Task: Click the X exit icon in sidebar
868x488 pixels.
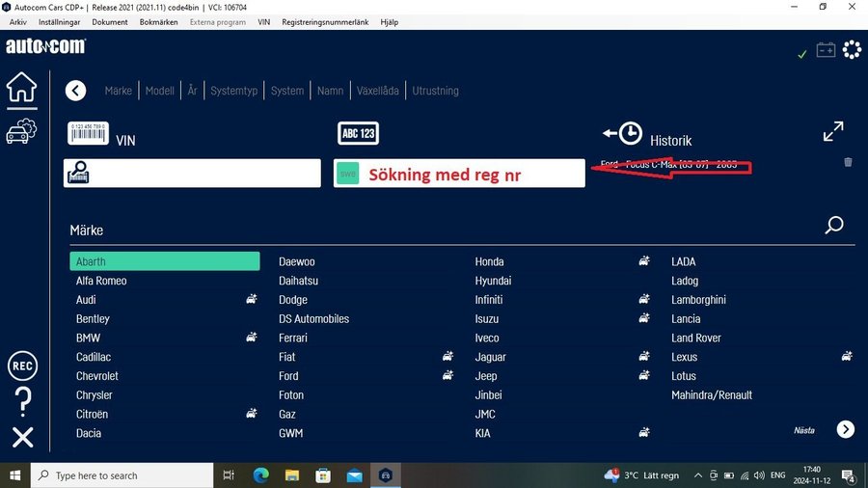Action: [22, 437]
